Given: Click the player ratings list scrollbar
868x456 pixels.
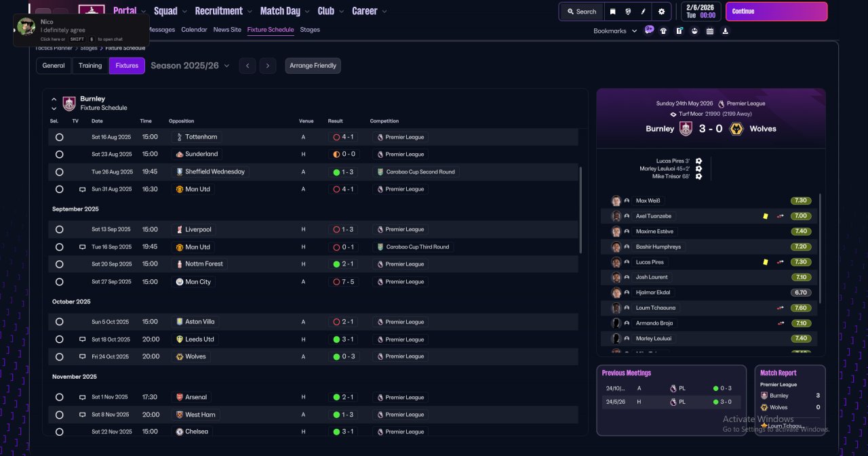Looking at the screenshot, I should 820,248.
